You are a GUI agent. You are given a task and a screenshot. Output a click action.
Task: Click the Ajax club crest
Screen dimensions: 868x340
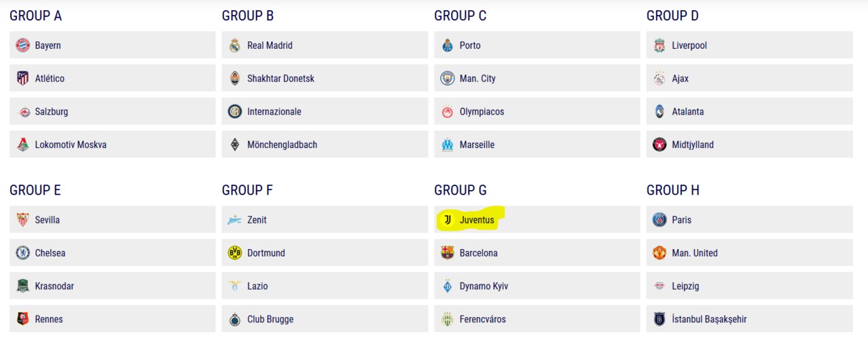[x=659, y=79]
